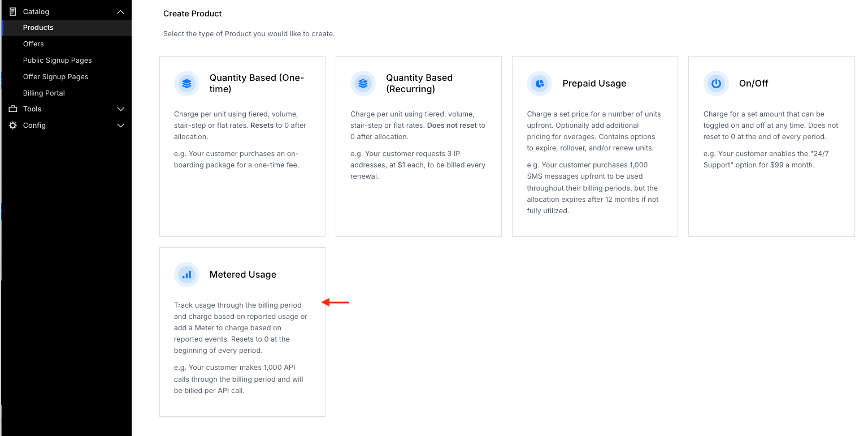Expand the Tools section chevron

click(x=120, y=109)
